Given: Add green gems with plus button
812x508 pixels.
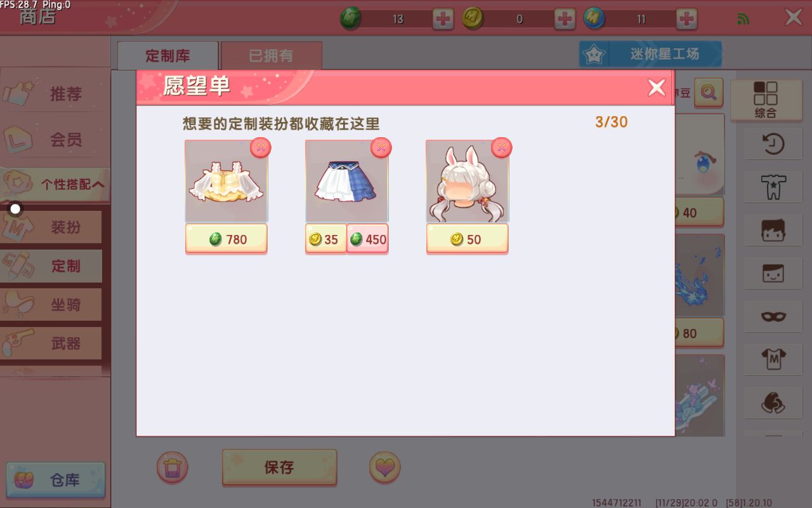Looking at the screenshot, I should pyautogui.click(x=443, y=19).
